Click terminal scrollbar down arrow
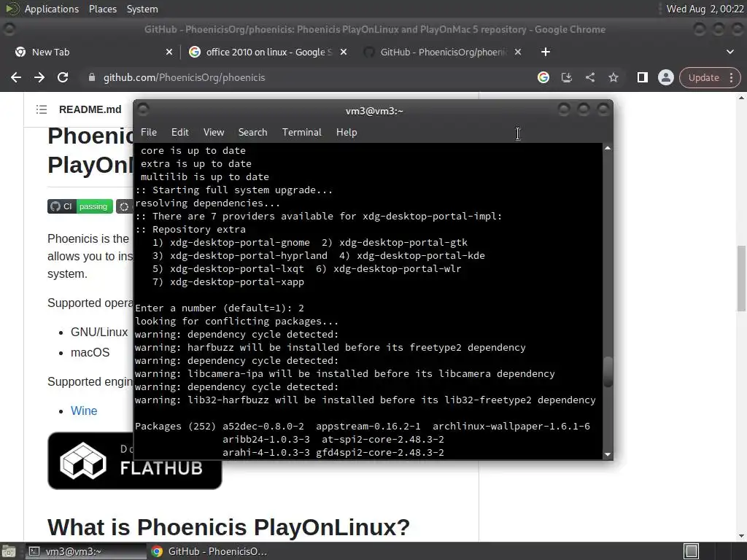The image size is (747, 560). [x=608, y=454]
